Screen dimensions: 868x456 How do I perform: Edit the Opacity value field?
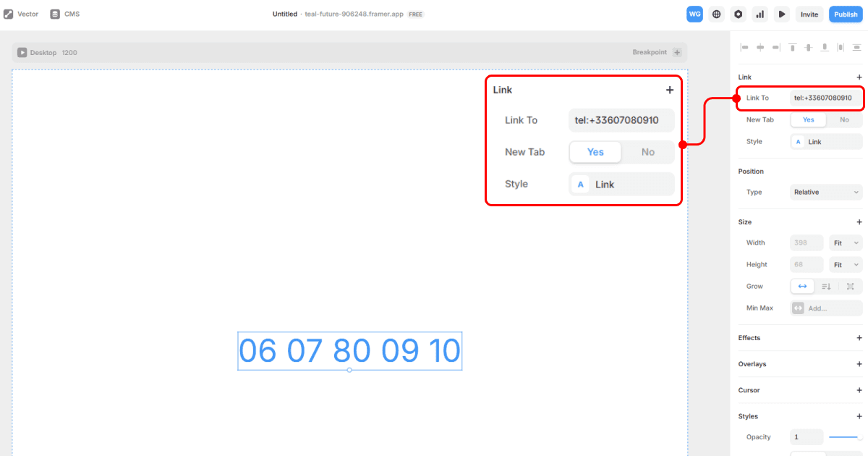pos(807,437)
